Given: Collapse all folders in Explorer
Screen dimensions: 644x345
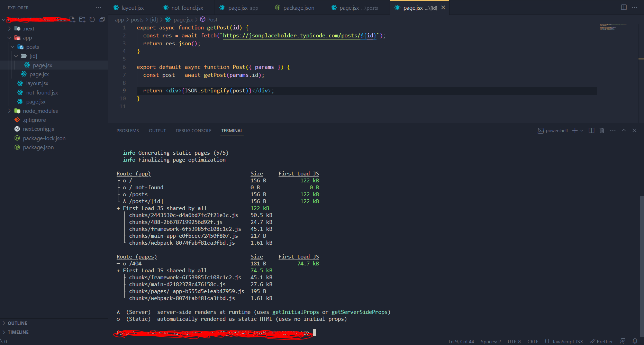Looking at the screenshot, I should tap(102, 20).
